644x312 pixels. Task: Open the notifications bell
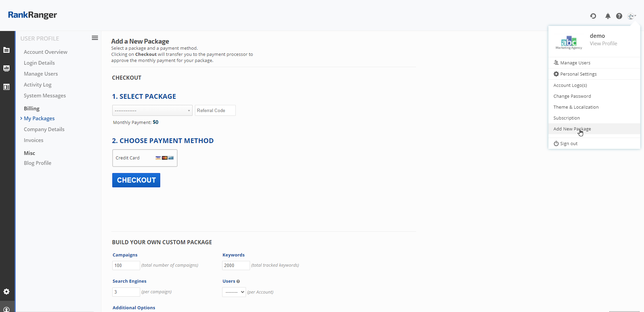[x=608, y=16]
